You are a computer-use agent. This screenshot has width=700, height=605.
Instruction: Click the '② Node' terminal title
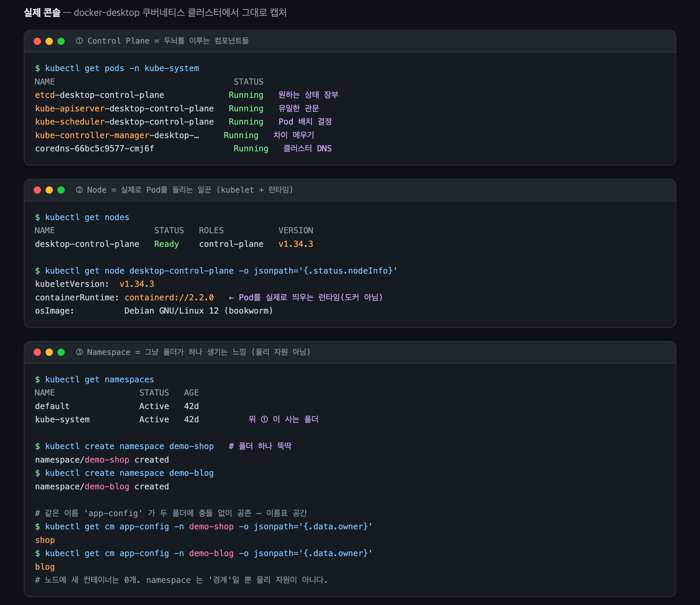pyautogui.click(x=185, y=190)
